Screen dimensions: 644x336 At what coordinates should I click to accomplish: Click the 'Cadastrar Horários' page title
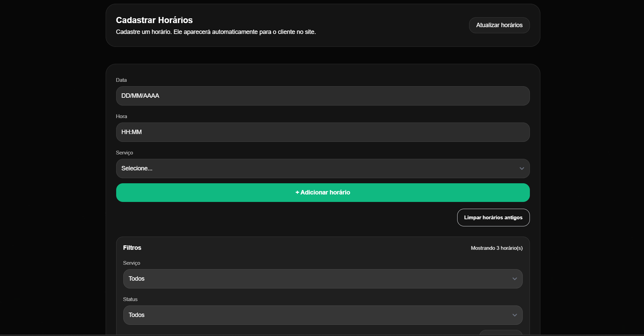(154, 20)
